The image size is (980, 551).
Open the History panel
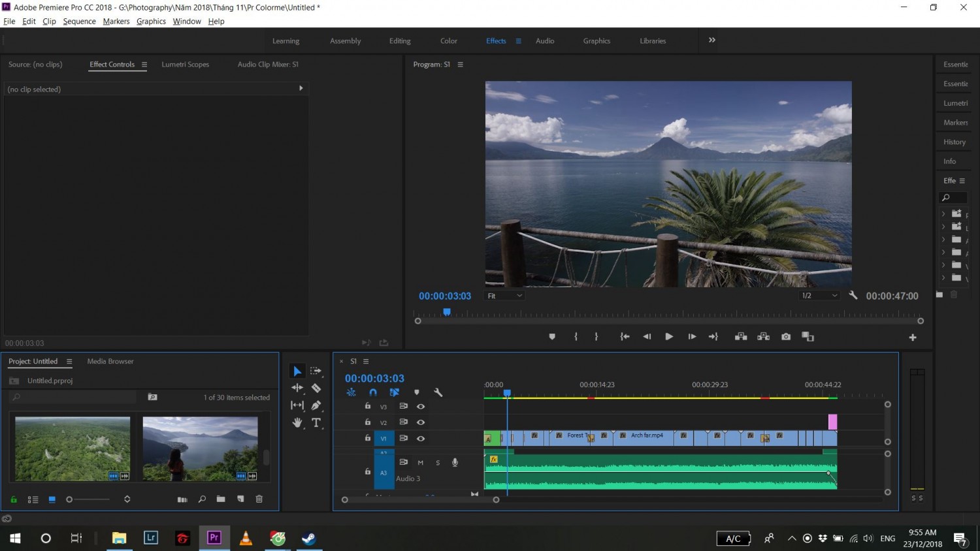(x=955, y=142)
